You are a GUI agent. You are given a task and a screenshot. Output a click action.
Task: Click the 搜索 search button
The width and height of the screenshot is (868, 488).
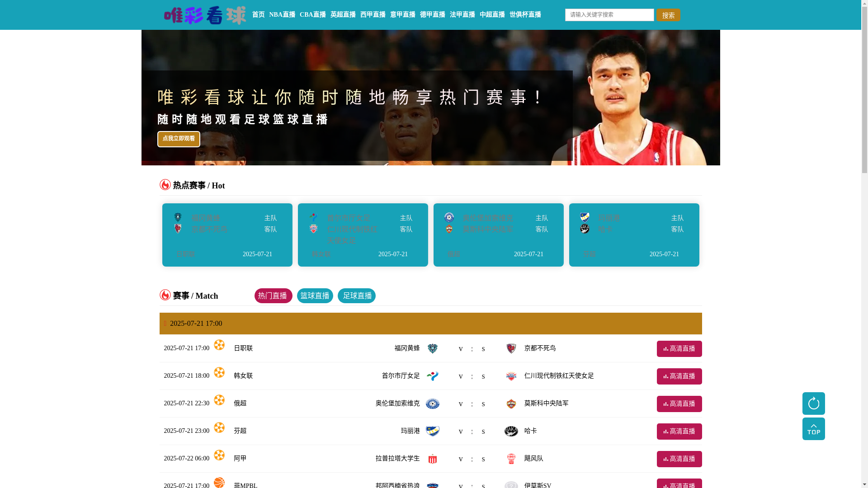(x=668, y=15)
